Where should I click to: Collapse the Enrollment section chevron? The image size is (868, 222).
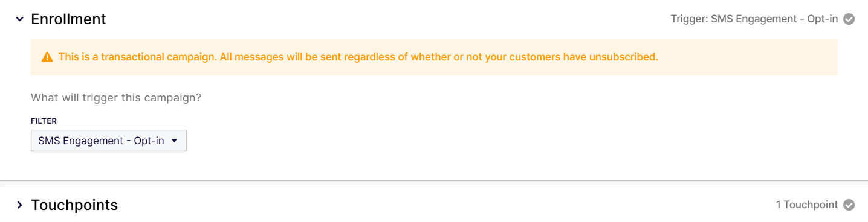coord(19,19)
